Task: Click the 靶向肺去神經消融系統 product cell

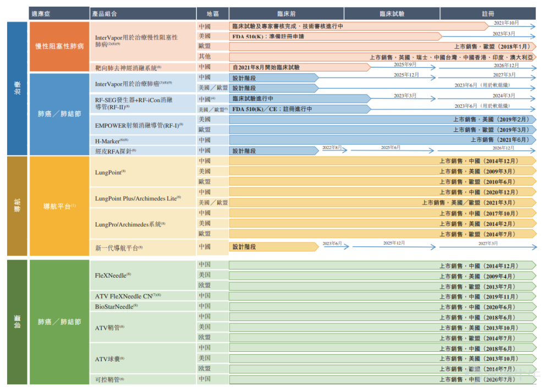Action: (143, 67)
